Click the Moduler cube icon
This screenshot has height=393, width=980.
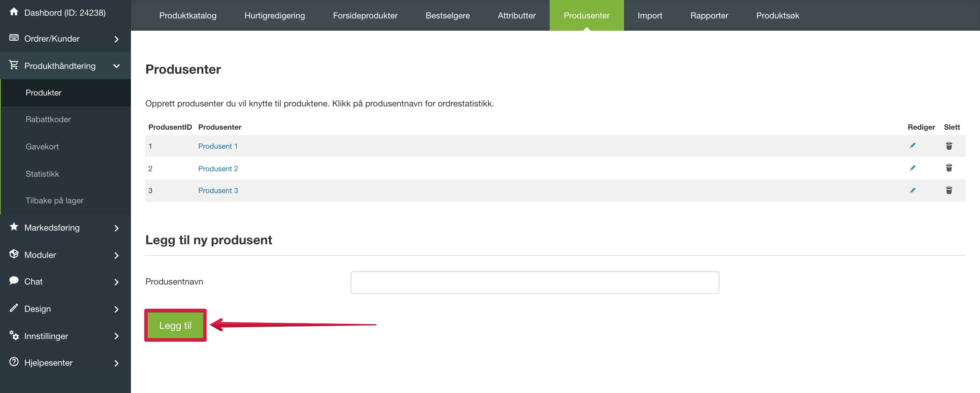click(14, 254)
